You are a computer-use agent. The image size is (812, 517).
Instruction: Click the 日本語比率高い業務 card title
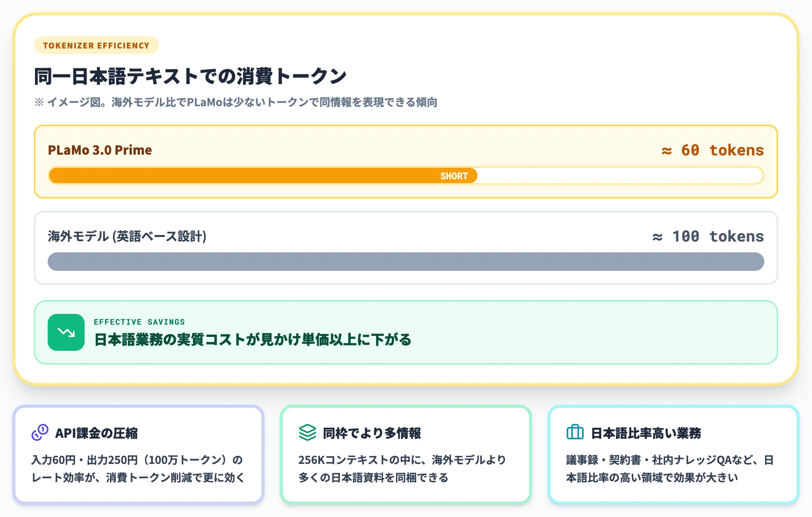click(x=646, y=433)
